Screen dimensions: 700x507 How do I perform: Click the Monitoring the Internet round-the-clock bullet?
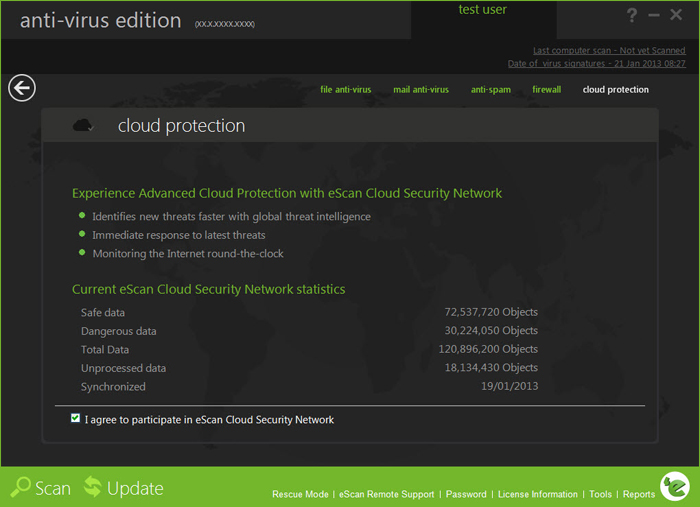click(x=188, y=254)
